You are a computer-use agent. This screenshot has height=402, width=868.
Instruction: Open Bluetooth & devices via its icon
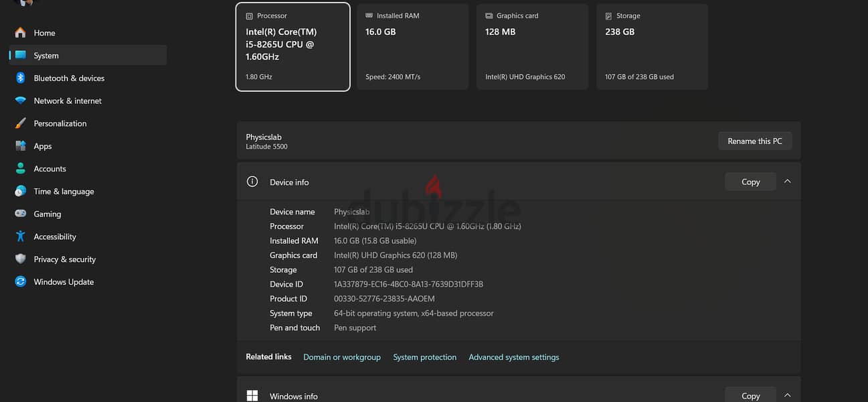(20, 78)
